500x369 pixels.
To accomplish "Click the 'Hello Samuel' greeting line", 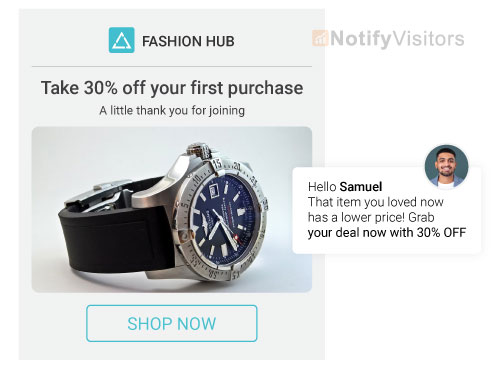I will click(x=345, y=187).
